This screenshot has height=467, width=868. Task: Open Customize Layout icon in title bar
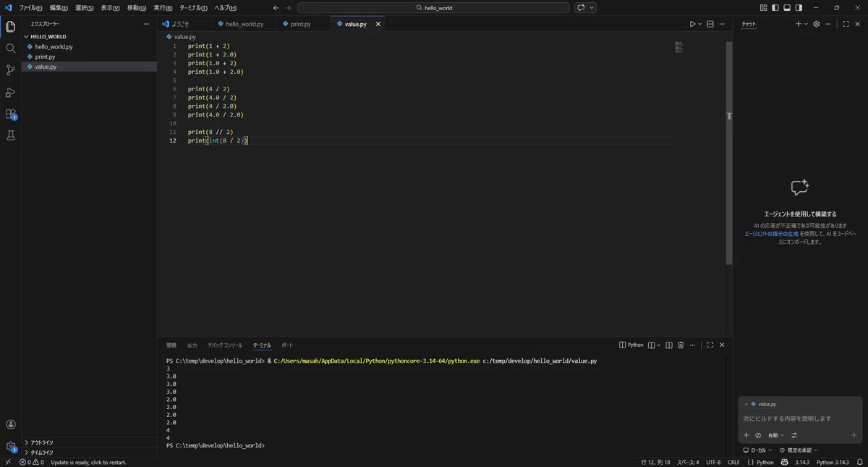[x=763, y=8]
